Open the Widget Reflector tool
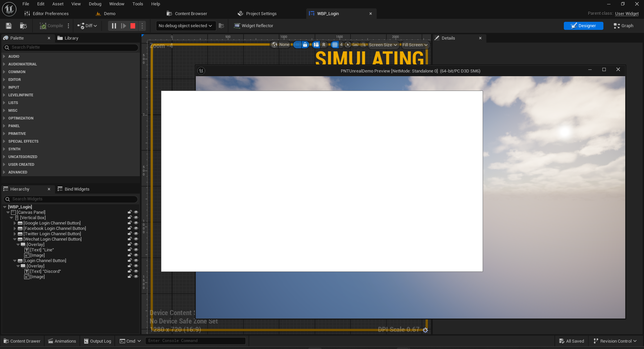644x349 pixels. pos(254,26)
